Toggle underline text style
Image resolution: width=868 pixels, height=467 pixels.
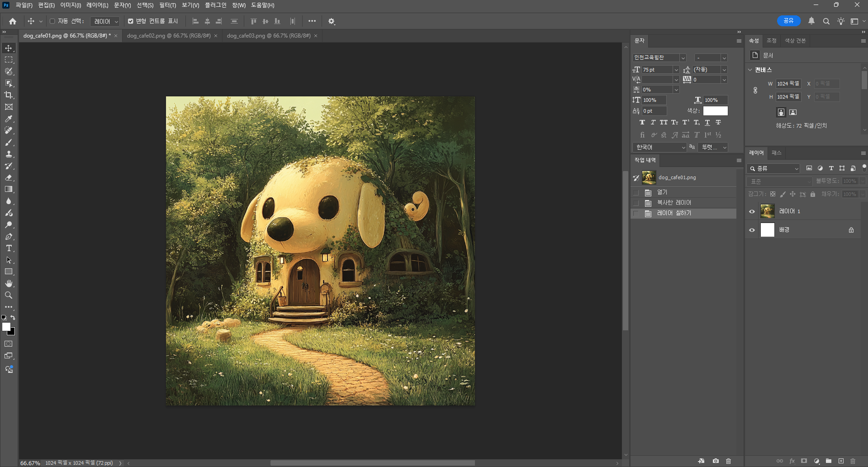coord(707,122)
